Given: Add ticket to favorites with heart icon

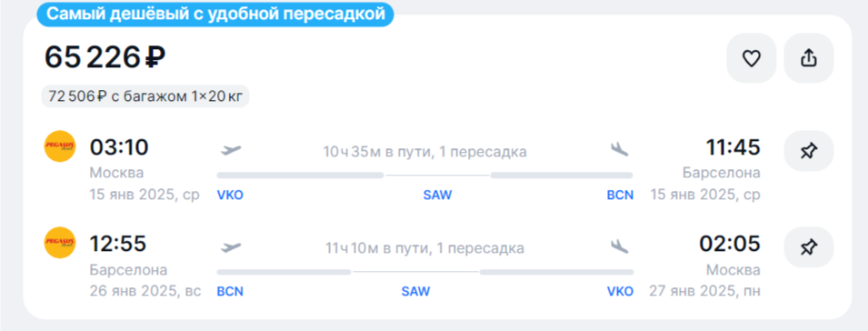Looking at the screenshot, I should [x=751, y=58].
